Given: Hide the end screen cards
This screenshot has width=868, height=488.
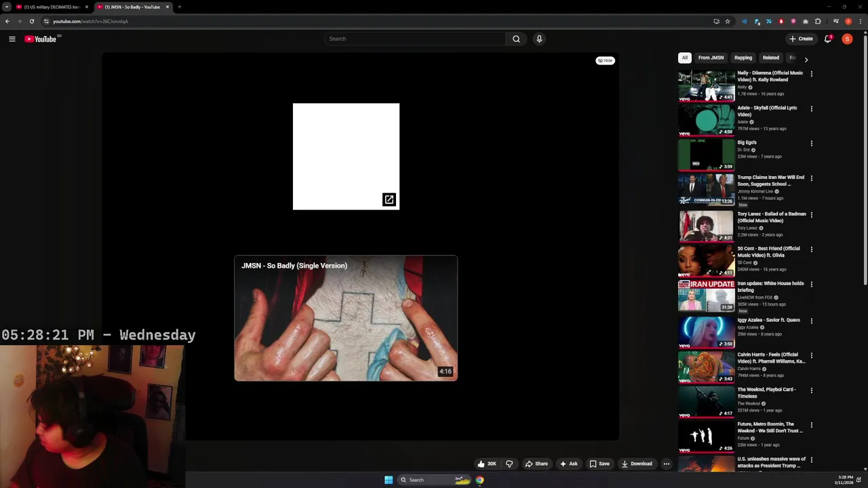Looking at the screenshot, I should [605, 60].
